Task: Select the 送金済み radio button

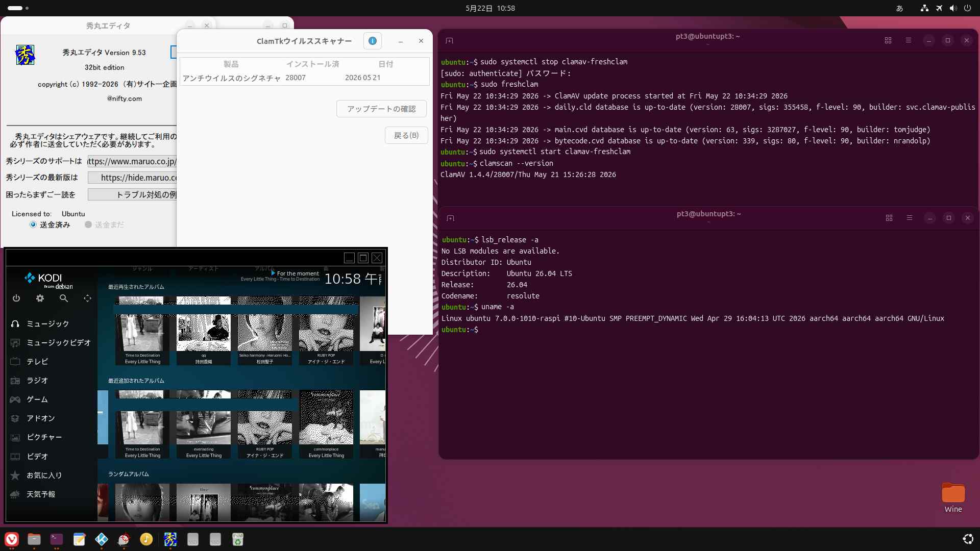Action: click(x=33, y=224)
